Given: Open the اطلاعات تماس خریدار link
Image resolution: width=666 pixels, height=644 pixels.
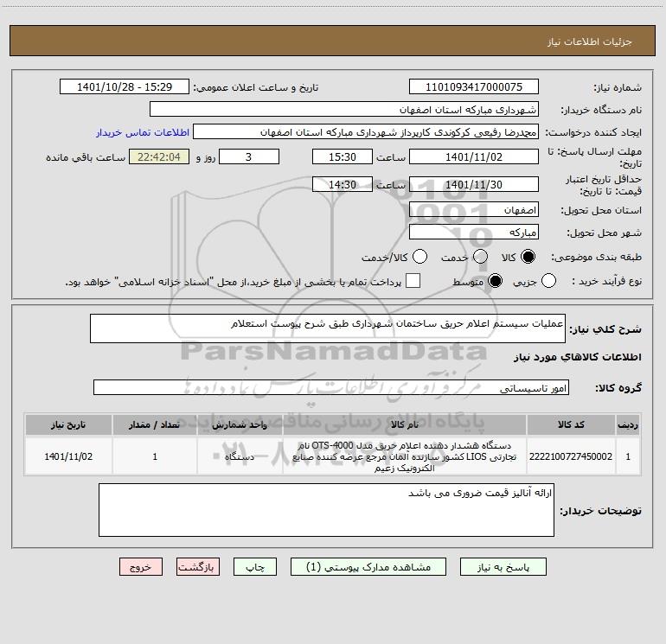Looking at the screenshot, I should [143, 132].
